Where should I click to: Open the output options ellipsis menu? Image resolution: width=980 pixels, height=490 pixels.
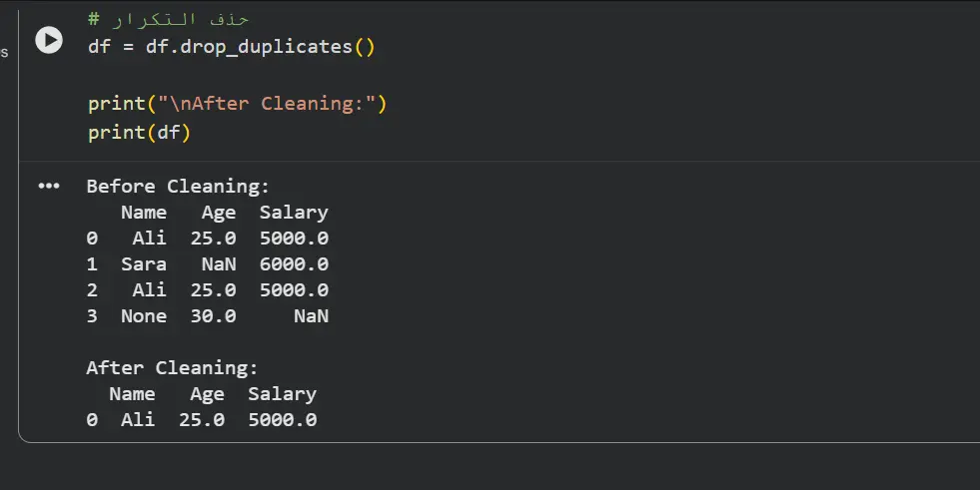click(49, 187)
